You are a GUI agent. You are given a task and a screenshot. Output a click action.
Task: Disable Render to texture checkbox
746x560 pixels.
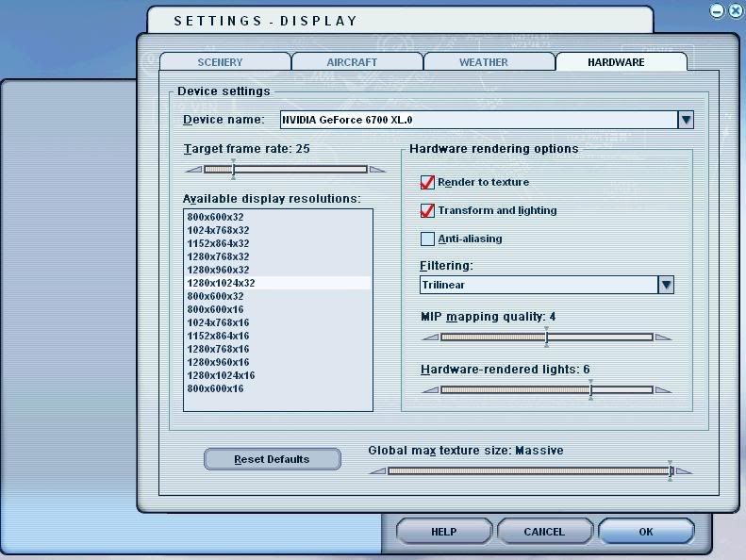coord(427,182)
